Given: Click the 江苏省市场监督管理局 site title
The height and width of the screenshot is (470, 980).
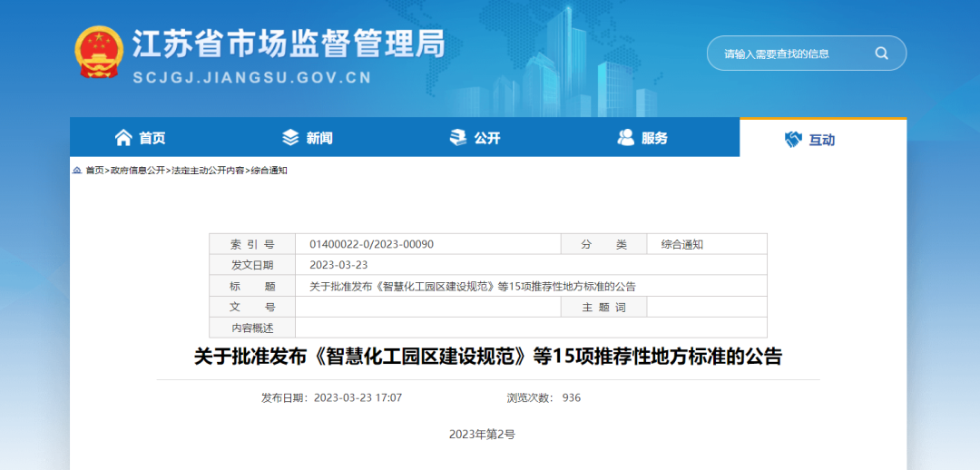Looking at the screenshot, I should tap(289, 43).
